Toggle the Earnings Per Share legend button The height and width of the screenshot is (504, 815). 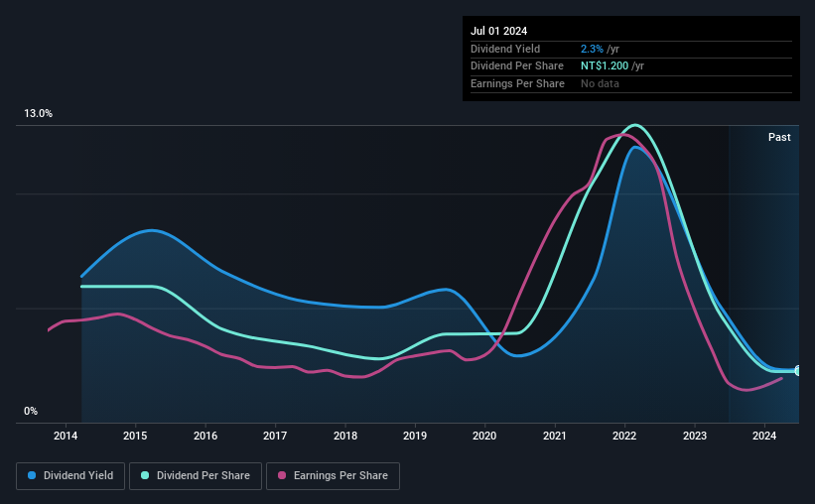333,476
